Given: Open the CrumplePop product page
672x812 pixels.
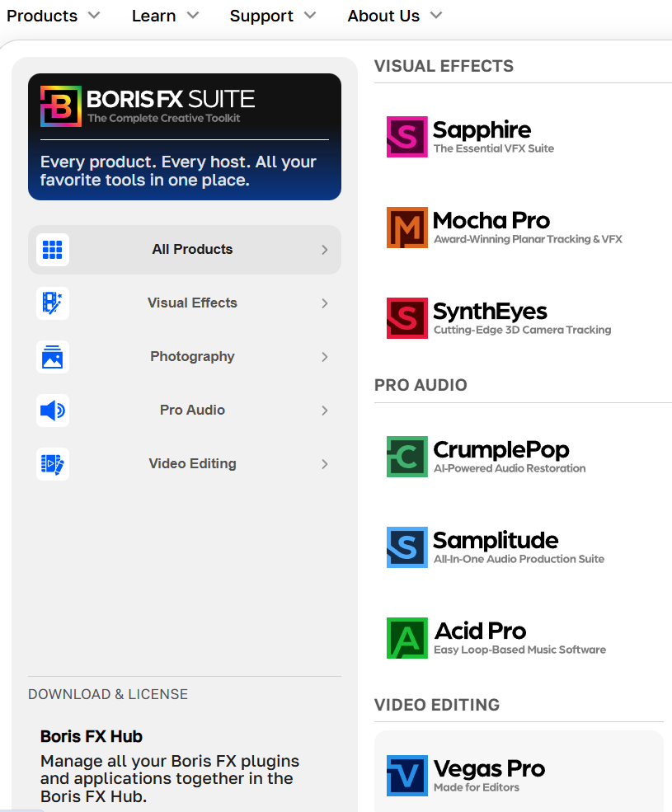Looking at the screenshot, I should (x=486, y=457).
